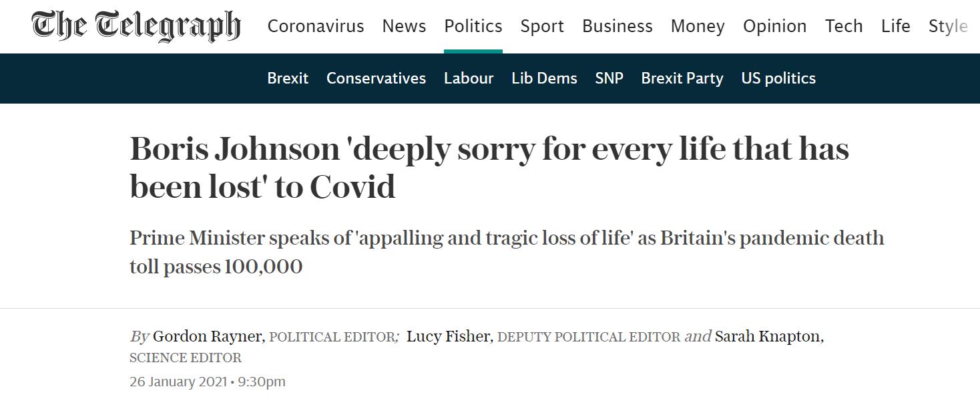Open the Coronavirus section
This screenshot has height=403, width=980.
pos(316,26)
